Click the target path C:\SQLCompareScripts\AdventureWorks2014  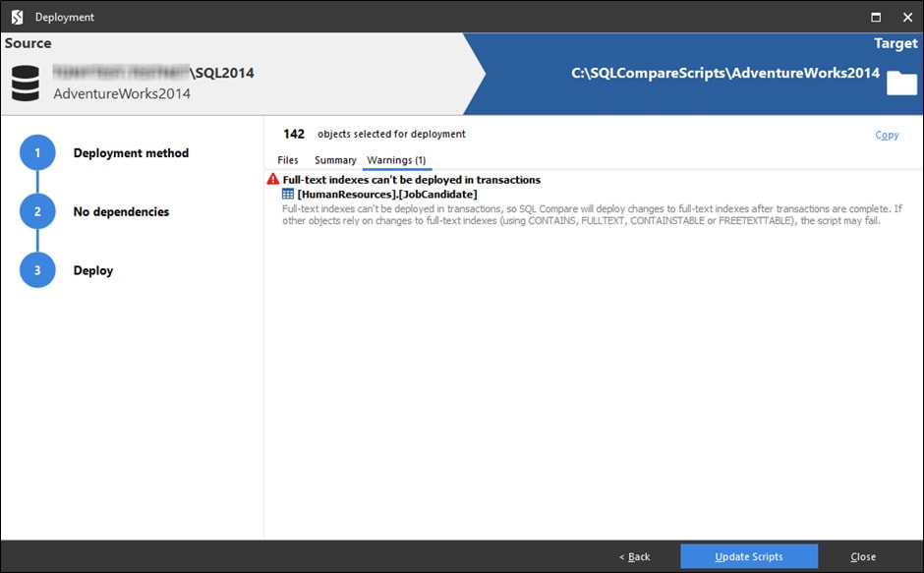pos(724,74)
